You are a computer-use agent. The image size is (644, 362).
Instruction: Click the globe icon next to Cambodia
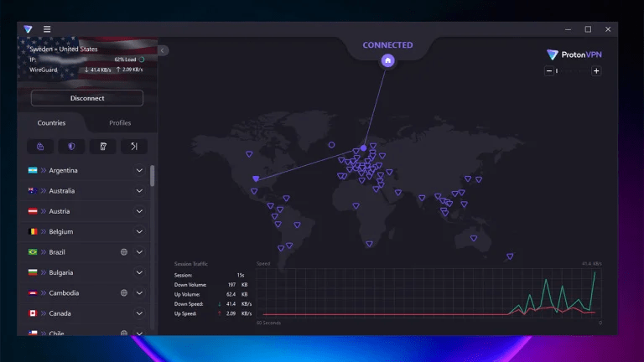(124, 293)
